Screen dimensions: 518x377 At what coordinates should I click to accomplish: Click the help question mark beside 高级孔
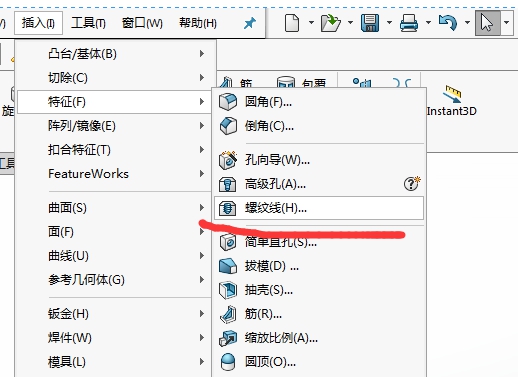pos(412,184)
